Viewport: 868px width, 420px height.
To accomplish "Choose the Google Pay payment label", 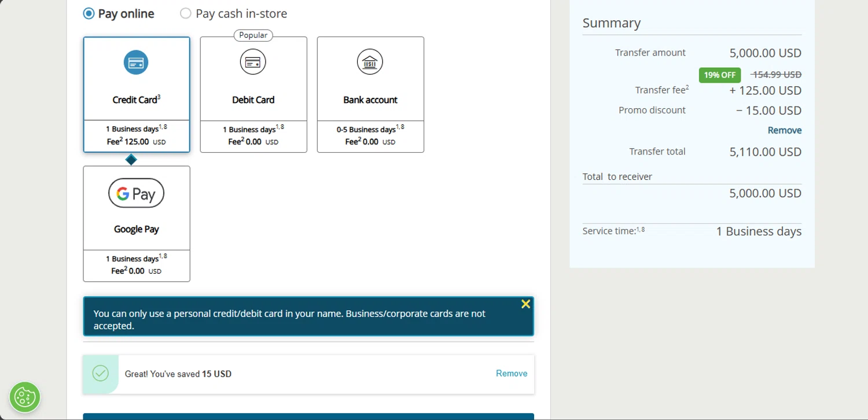I will coord(136,229).
